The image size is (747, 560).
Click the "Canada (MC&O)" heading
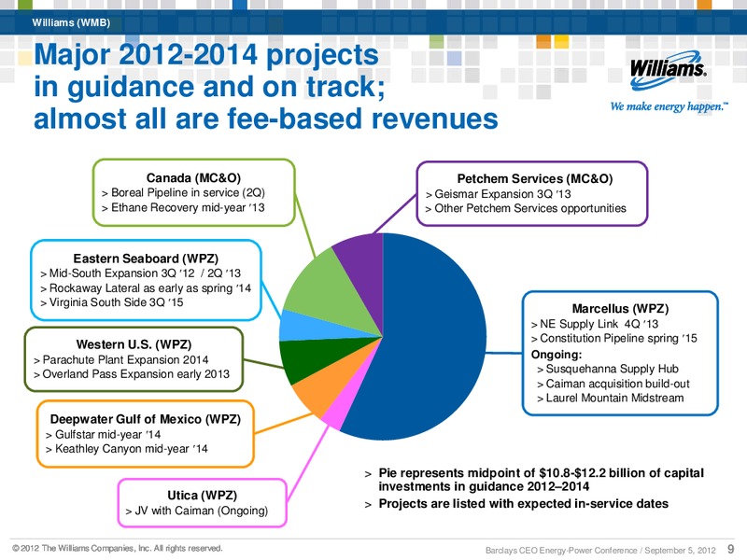193,177
